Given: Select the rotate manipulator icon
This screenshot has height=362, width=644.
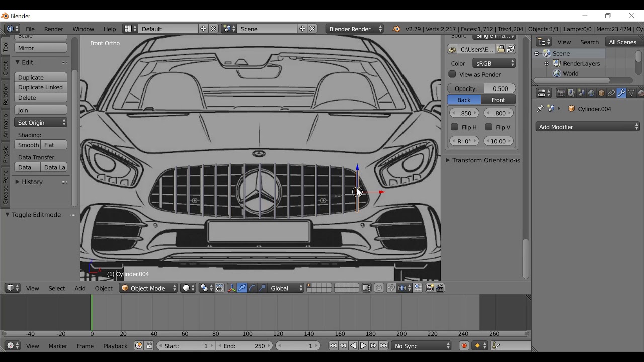Looking at the screenshot, I should (x=252, y=288).
